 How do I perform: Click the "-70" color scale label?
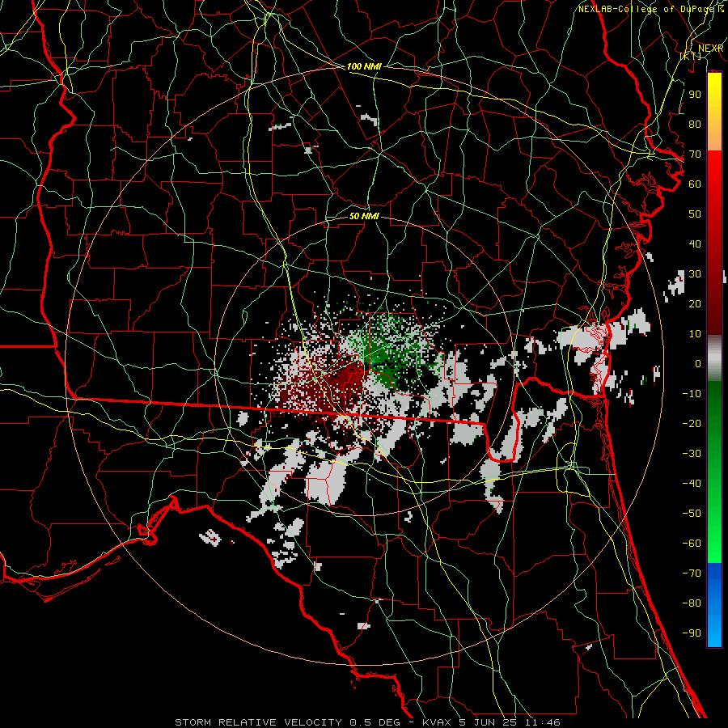692,574
